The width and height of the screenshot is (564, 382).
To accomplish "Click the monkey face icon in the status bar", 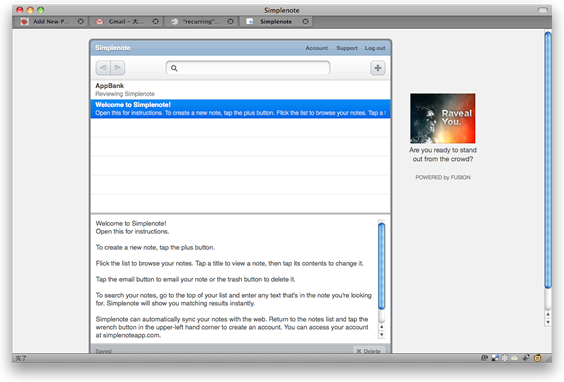I will 537,358.
